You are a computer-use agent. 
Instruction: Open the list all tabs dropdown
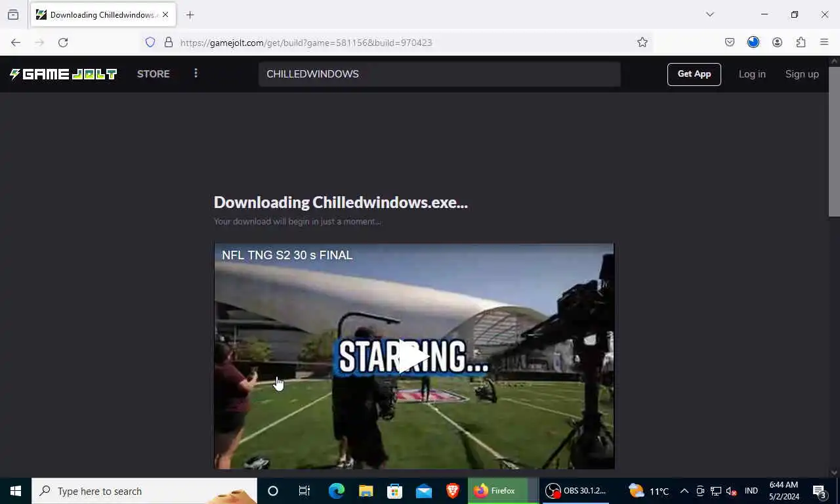point(710,14)
